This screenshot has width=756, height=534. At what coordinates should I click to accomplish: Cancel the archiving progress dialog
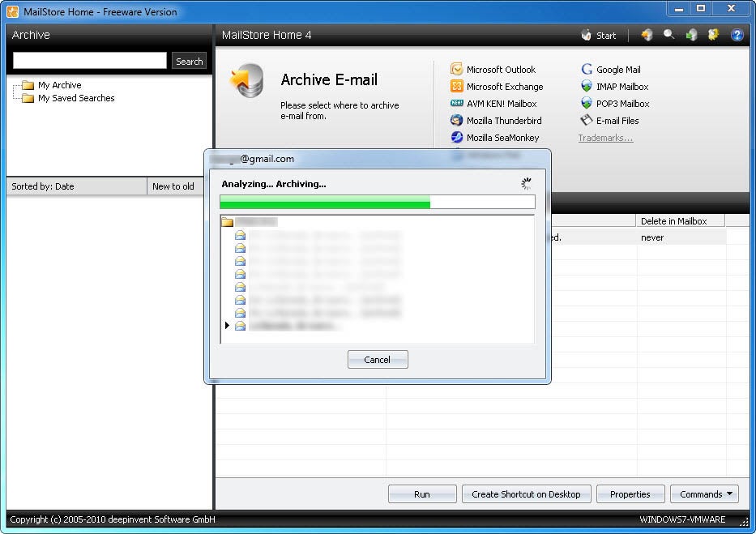[x=378, y=360]
